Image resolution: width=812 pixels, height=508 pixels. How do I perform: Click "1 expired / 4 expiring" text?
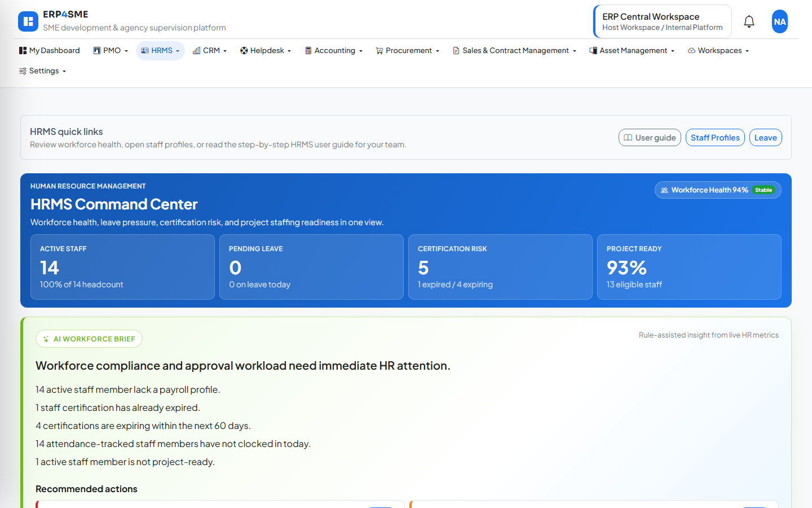(455, 284)
